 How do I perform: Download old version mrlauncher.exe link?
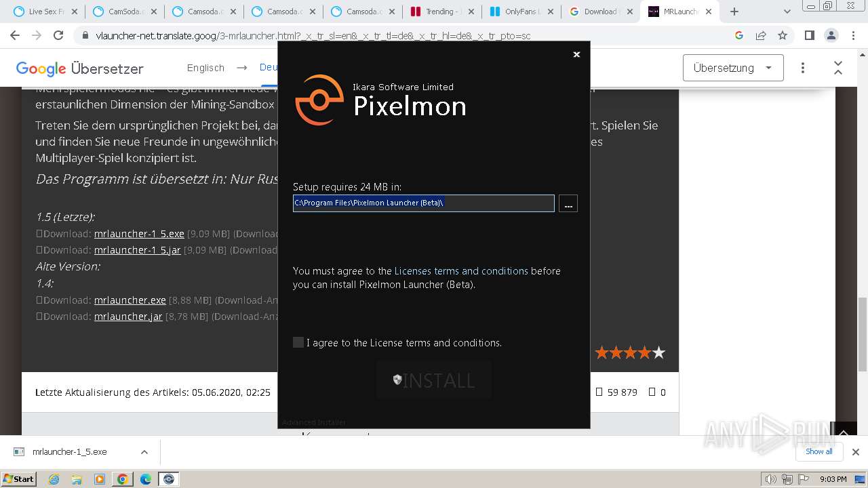130,300
